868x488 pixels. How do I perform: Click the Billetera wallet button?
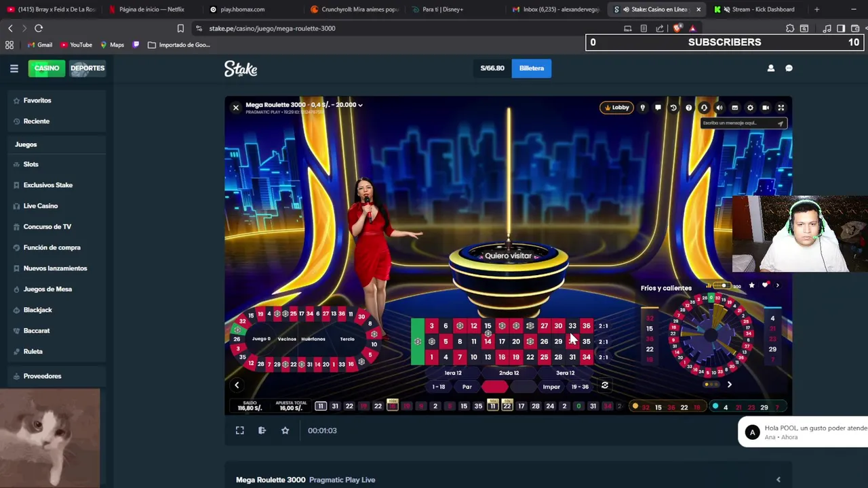pos(532,68)
